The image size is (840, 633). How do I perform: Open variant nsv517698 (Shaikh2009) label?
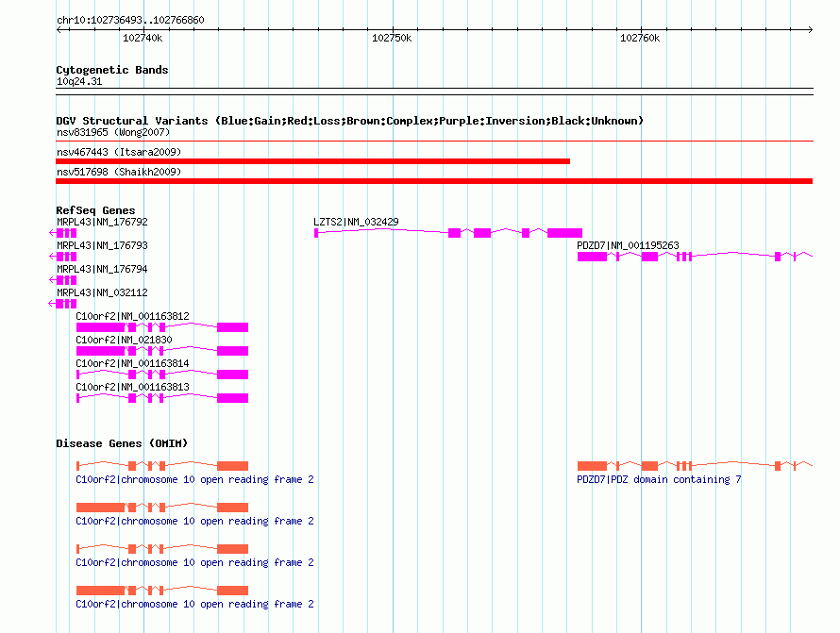(x=119, y=172)
